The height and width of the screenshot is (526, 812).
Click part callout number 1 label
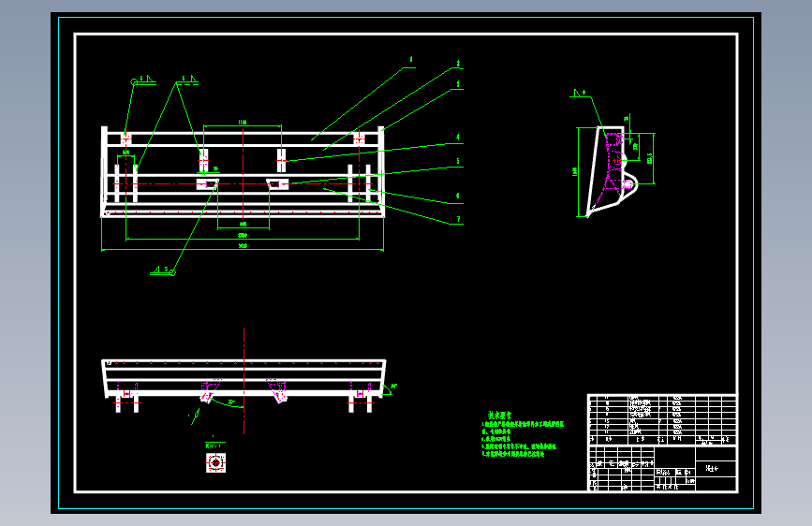point(411,60)
